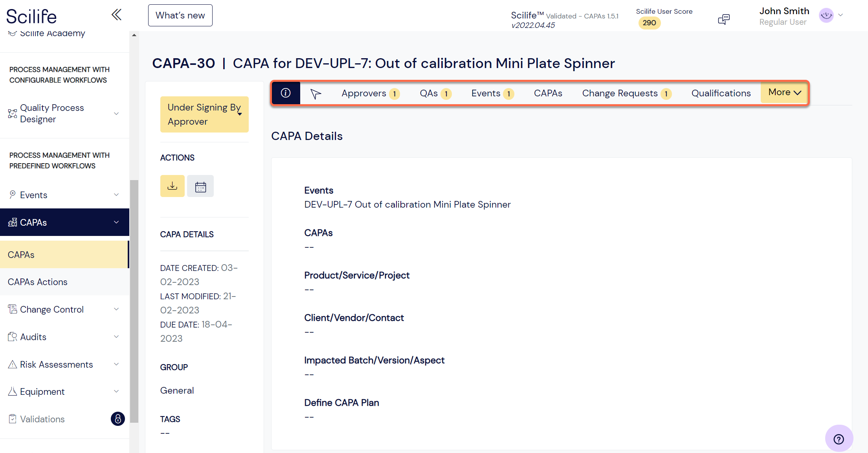
Task: Expand the Audits sidebar chevron
Action: (116, 337)
